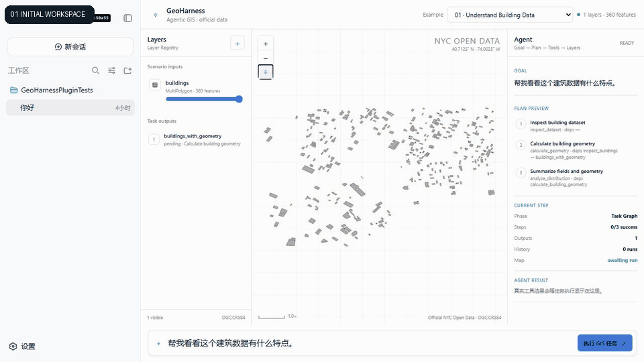
Task: Click the Task Graph phase value
Action: pyautogui.click(x=624, y=216)
